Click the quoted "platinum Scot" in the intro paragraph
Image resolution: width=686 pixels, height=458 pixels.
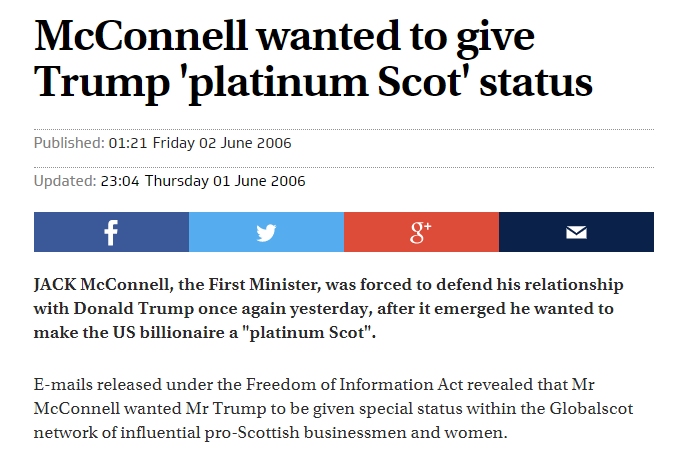[x=310, y=333]
